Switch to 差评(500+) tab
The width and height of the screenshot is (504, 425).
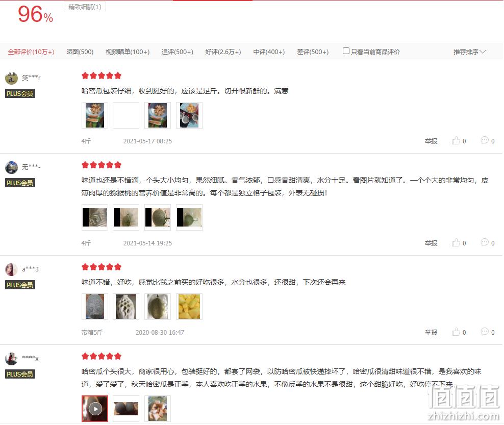click(x=313, y=52)
